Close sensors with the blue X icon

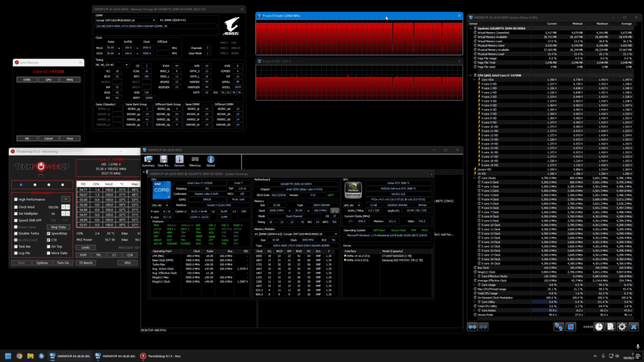tap(634, 327)
